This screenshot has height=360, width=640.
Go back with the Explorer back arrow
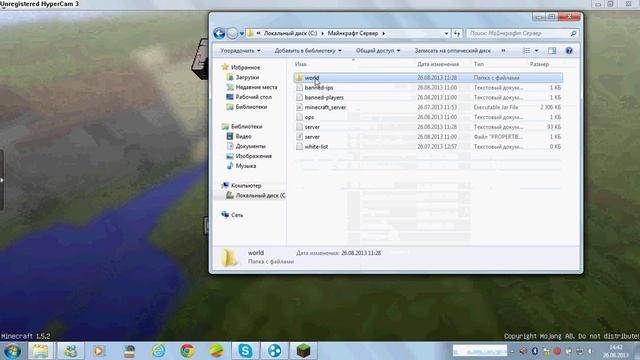click(219, 33)
